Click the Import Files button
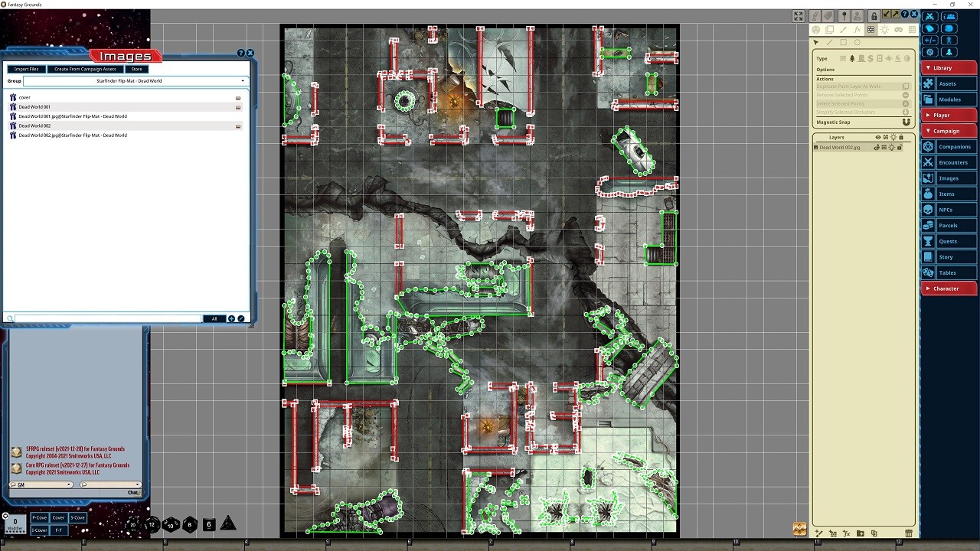980x551 pixels. (26, 69)
